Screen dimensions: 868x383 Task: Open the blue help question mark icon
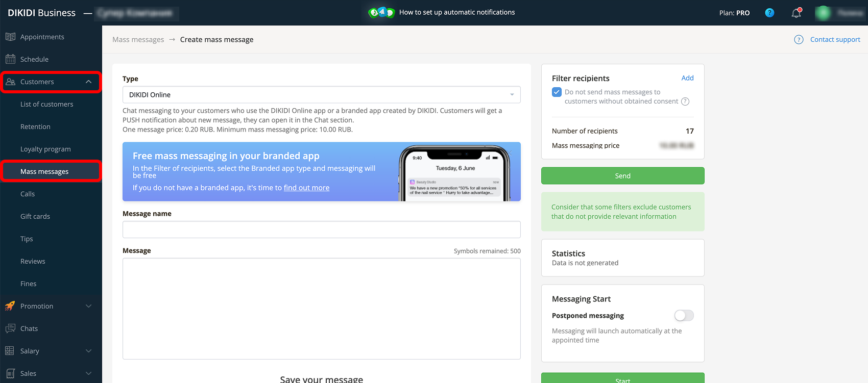(769, 13)
